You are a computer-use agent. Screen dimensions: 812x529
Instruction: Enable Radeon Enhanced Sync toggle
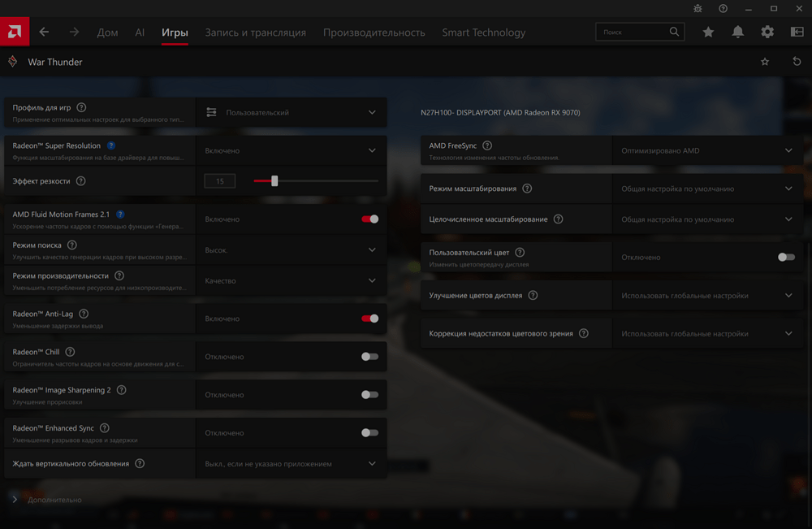coord(369,432)
